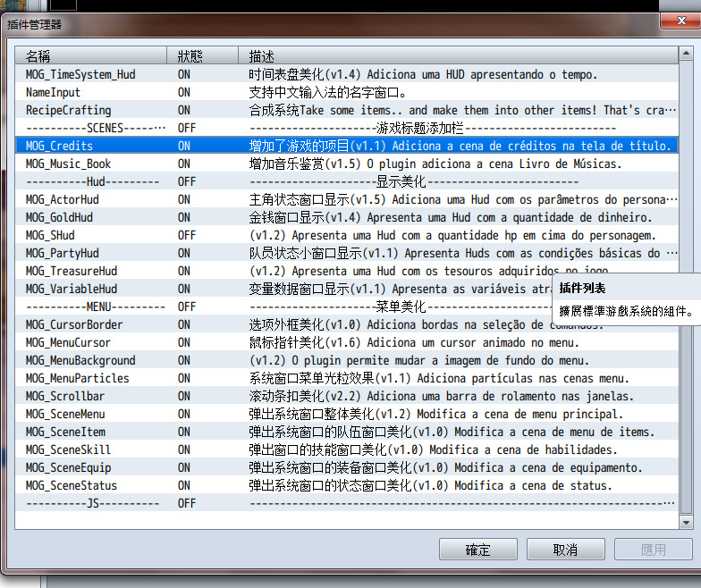Select the MOG_SceneItem plugin row
Viewport: 701px width, 588px height.
coord(347,432)
